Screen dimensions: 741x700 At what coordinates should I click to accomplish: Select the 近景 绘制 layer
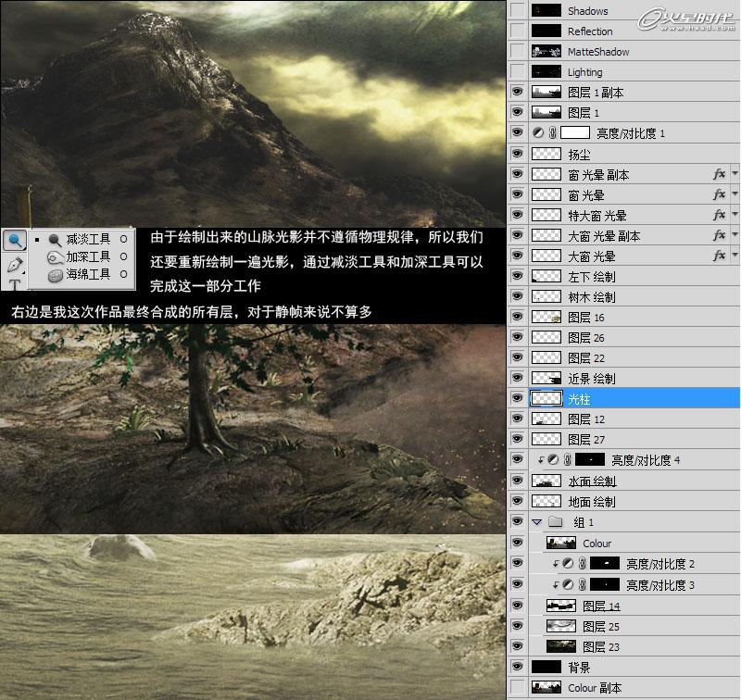(593, 378)
